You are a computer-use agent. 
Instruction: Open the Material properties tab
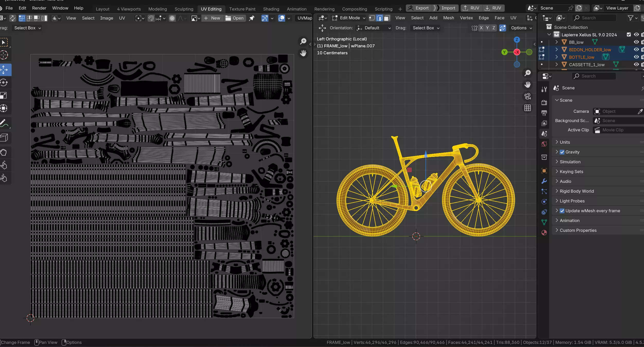coord(544,233)
